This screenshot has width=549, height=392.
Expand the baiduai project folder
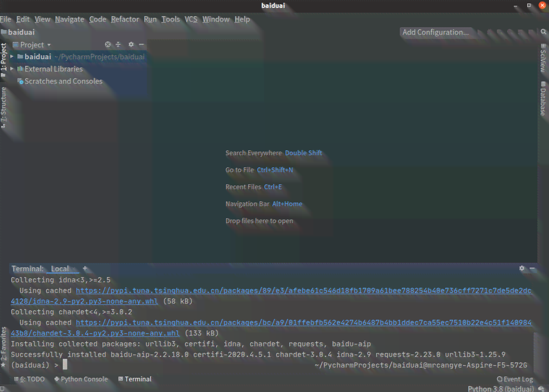coord(12,57)
